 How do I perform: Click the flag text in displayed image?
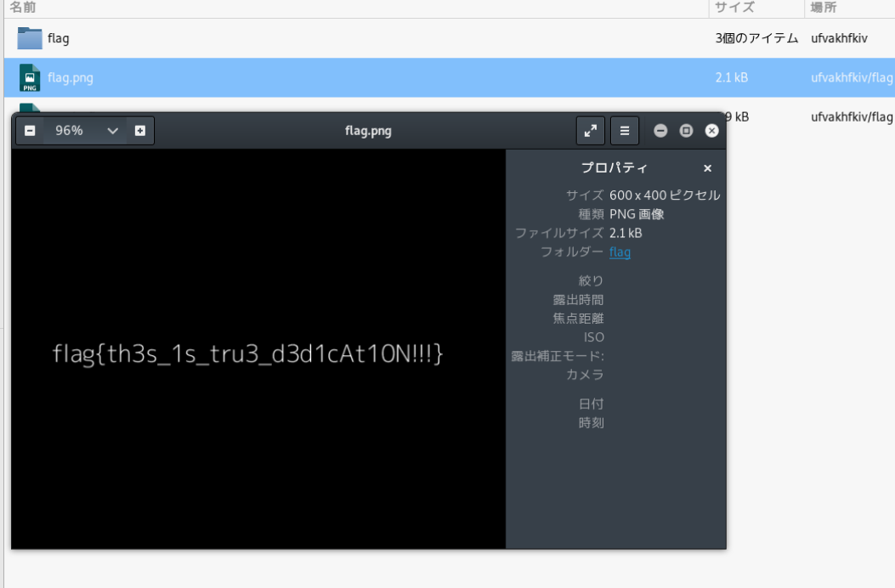[x=247, y=354]
